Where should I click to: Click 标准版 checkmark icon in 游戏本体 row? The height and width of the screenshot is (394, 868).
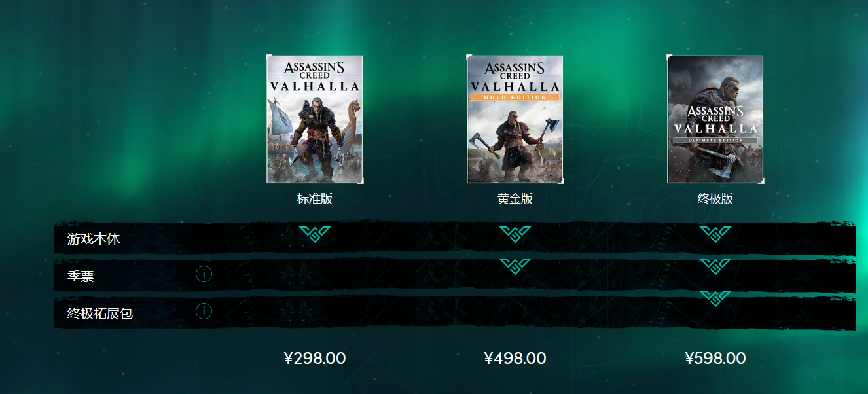coord(315,234)
